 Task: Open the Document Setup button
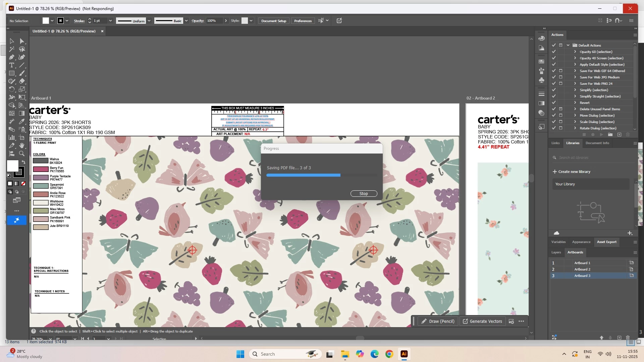[273, 21]
